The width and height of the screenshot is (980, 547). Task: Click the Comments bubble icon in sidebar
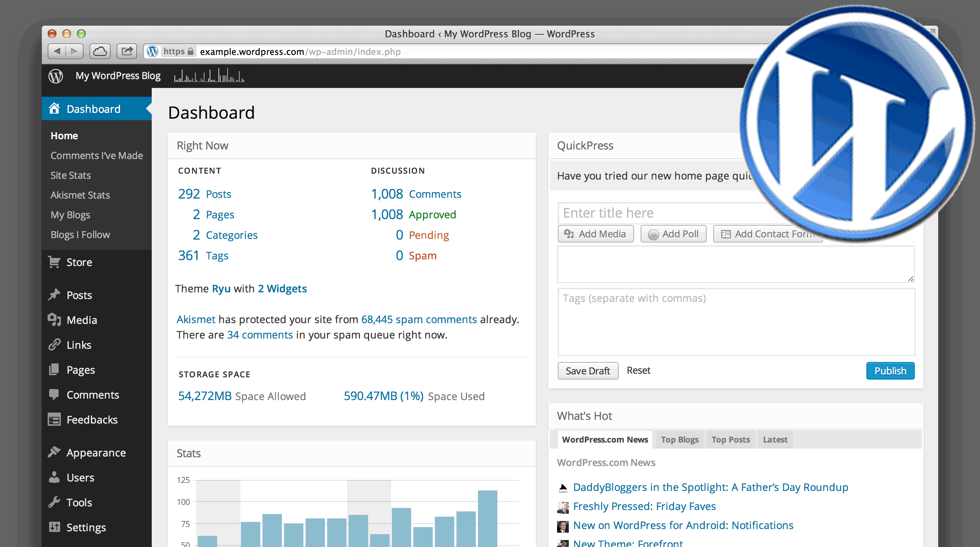(54, 395)
